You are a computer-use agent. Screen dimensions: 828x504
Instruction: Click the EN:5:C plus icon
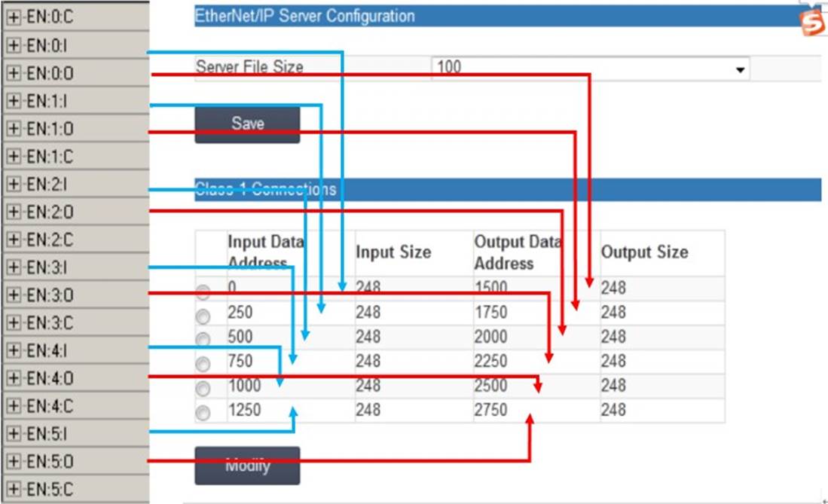(14, 489)
